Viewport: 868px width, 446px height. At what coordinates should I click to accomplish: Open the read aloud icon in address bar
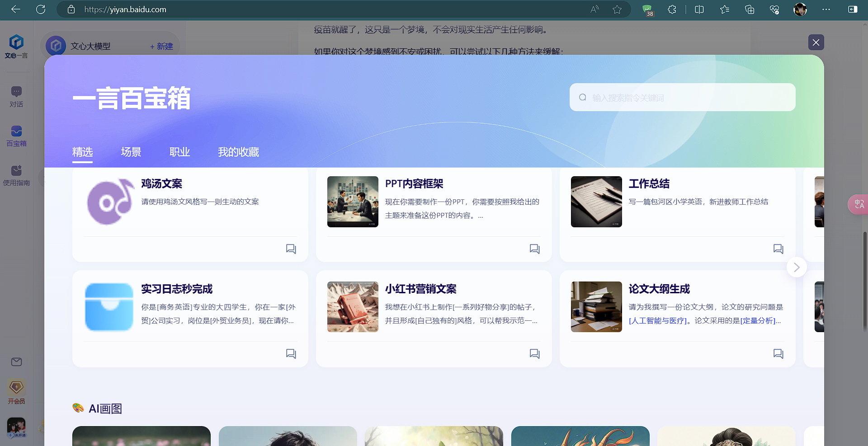[594, 9]
